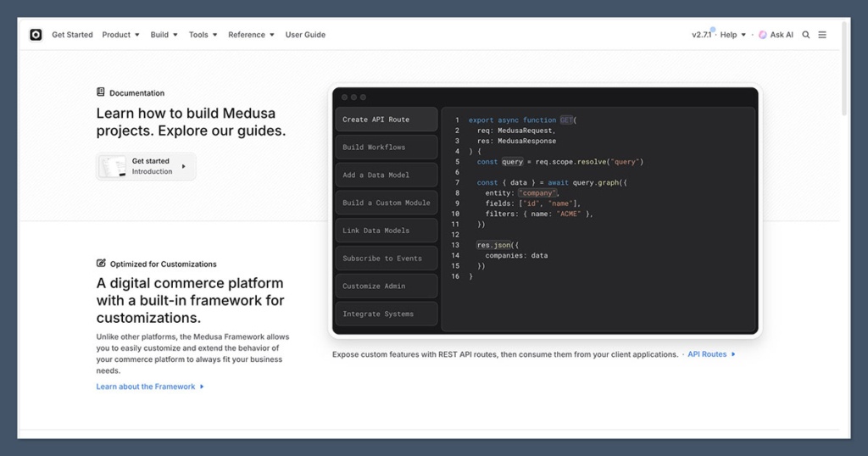Expand the Build dropdown menu
Viewport: 868px width, 456px height.
(x=164, y=35)
